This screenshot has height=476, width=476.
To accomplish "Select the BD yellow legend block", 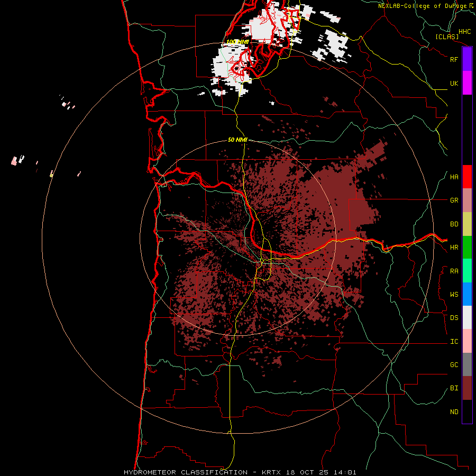I will (467, 224).
